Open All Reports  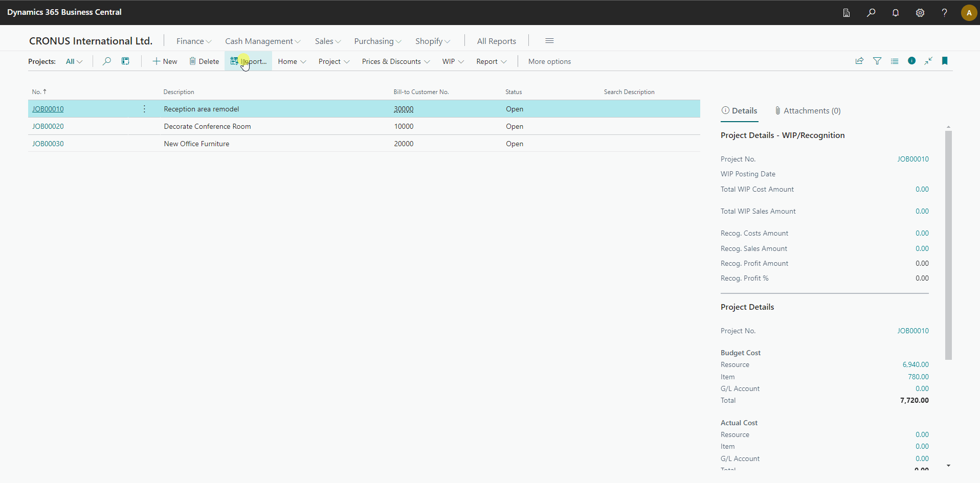497,41
